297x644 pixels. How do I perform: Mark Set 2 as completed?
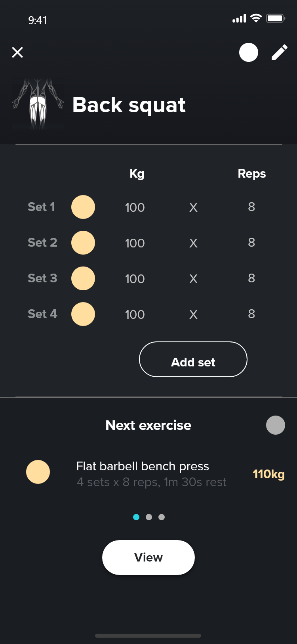coord(83,243)
